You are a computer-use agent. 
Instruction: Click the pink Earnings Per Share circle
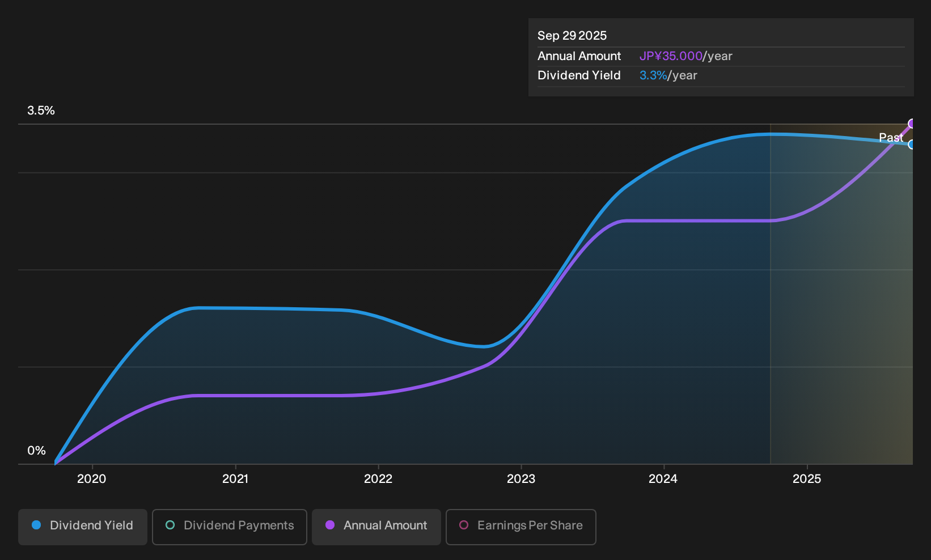click(464, 525)
